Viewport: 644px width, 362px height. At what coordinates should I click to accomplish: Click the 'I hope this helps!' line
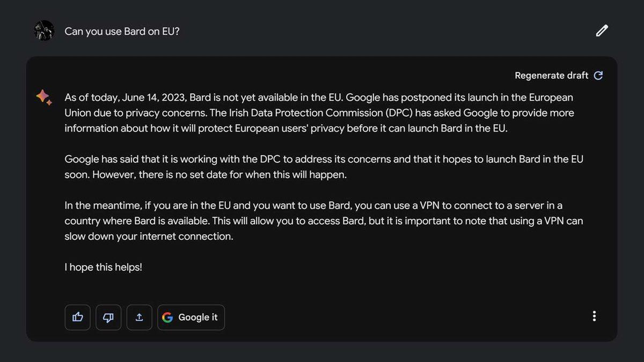coord(104,267)
